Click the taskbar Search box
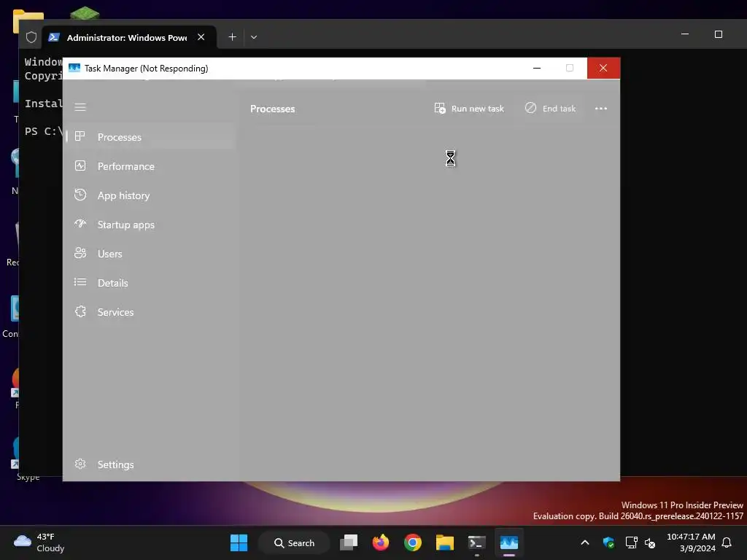Image resolution: width=747 pixels, height=560 pixels. [x=294, y=542]
